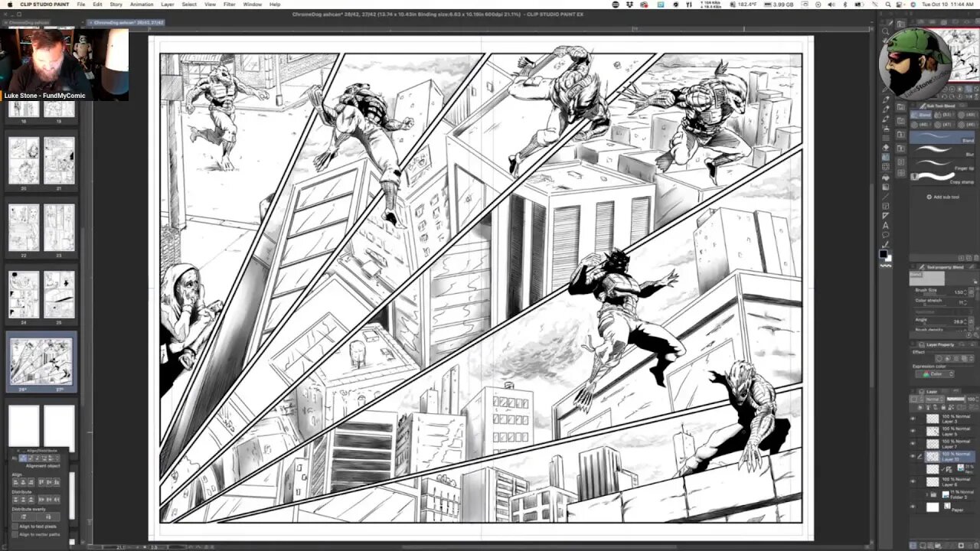This screenshot has height=551, width=980.
Task: Click right Distribute evenly button
Action: click(48, 517)
